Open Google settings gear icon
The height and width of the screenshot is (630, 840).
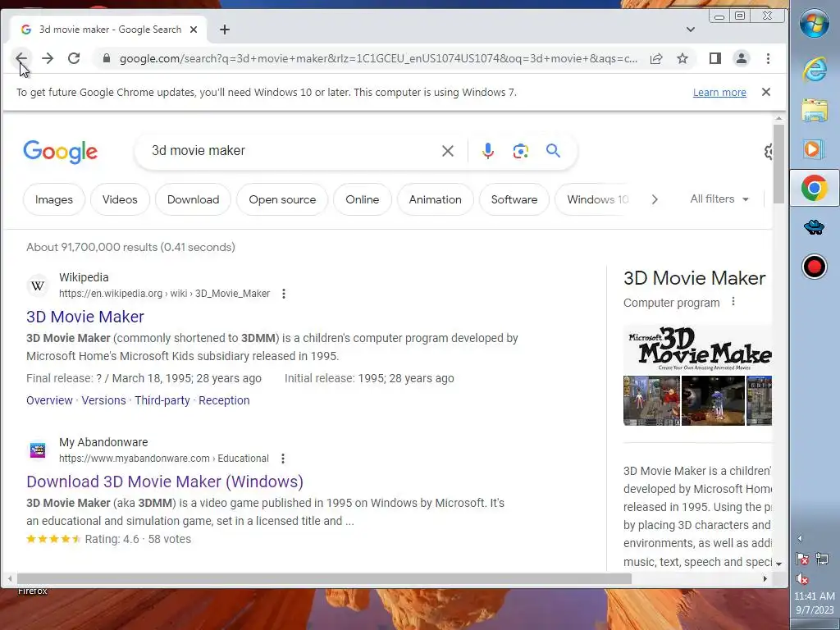pyautogui.click(x=768, y=152)
